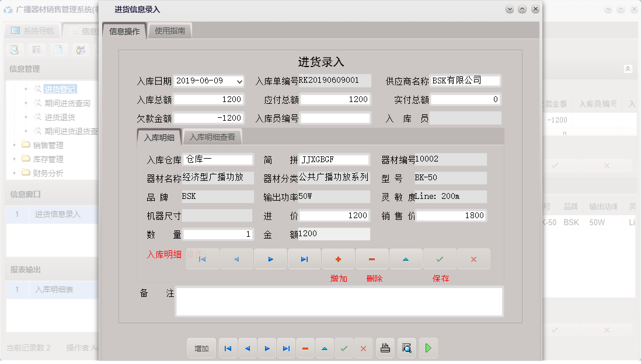The width and height of the screenshot is (641, 364).
Task: Click the 增加 plus icon in 入库明细
Action: [338, 258]
